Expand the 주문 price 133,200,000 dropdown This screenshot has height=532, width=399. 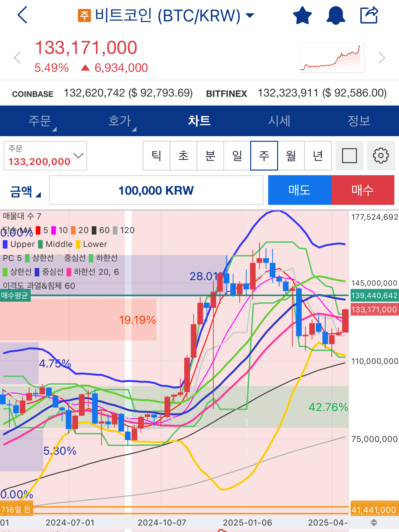coord(45,156)
